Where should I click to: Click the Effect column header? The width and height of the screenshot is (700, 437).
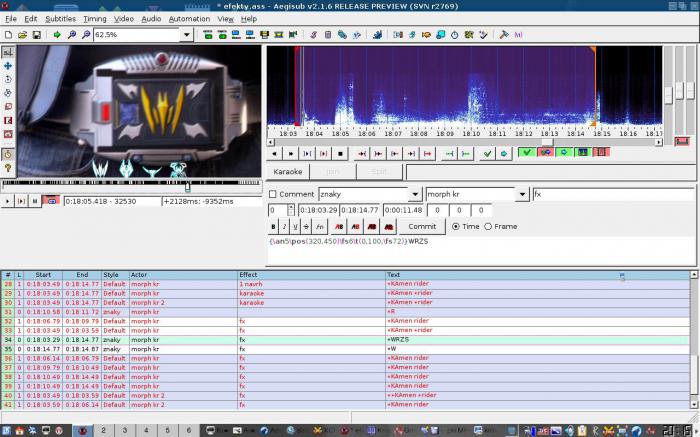(x=311, y=275)
